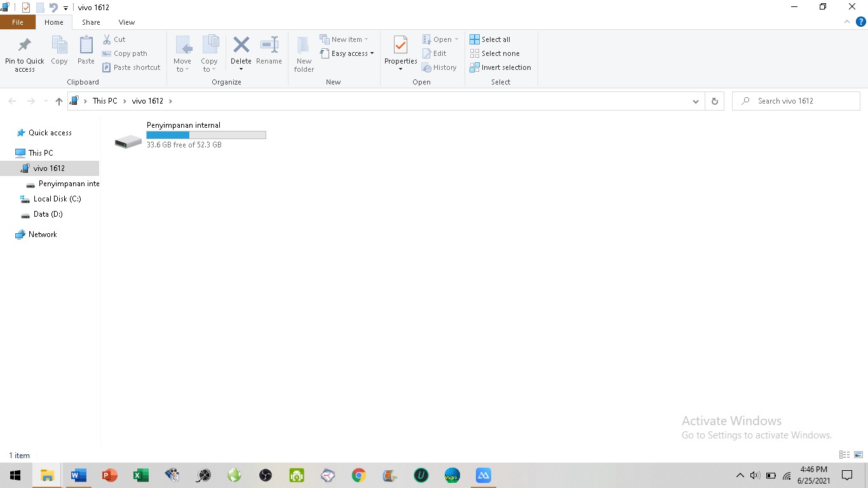The image size is (868, 488).
Task: Click Properties icon in quick access toolbar
Action: pos(26,8)
